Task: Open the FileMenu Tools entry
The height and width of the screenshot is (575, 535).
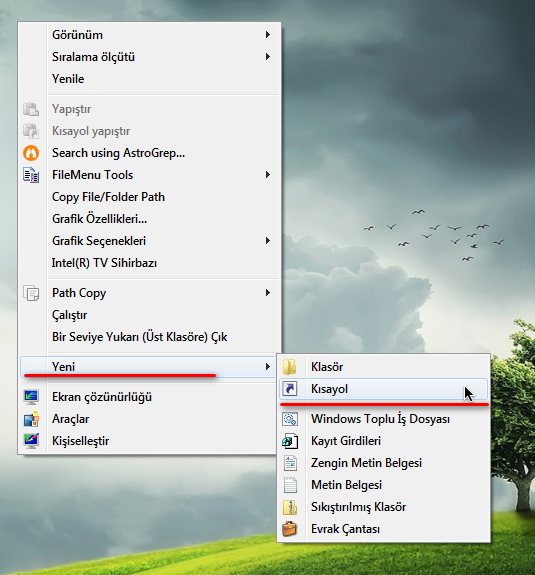Action: pos(150,175)
